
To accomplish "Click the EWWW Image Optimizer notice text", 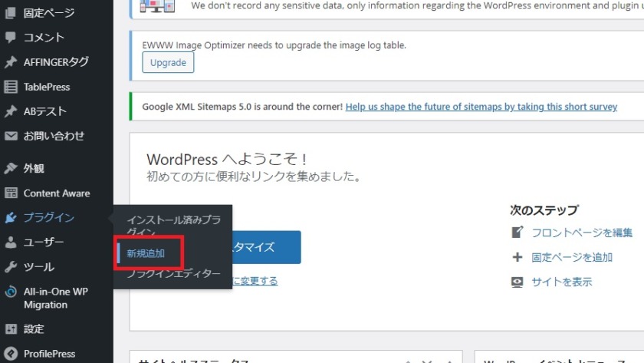I will (x=274, y=45).
